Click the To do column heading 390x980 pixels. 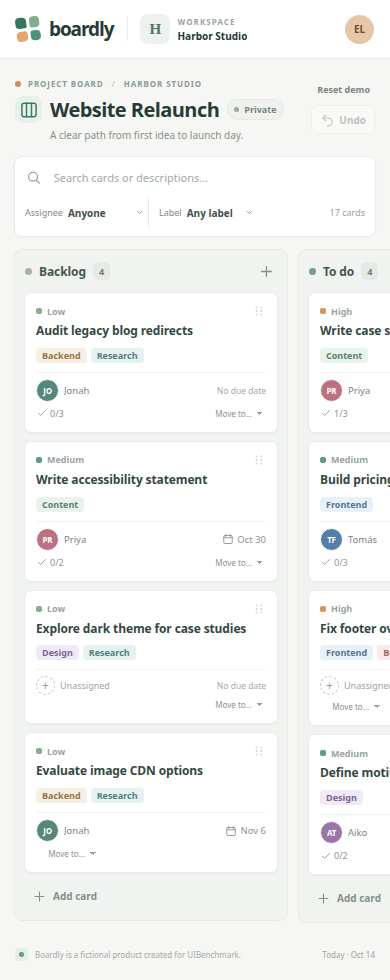point(339,271)
